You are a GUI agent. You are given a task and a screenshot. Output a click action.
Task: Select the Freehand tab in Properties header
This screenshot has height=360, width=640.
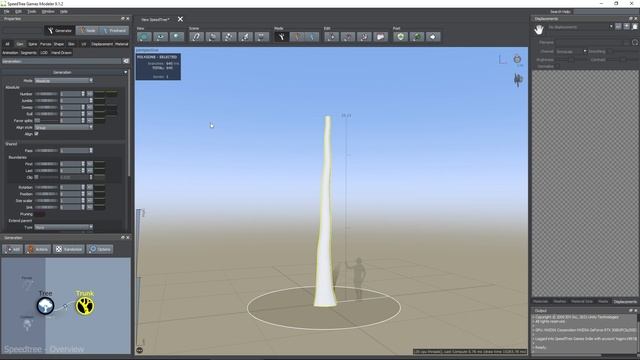(x=113, y=31)
